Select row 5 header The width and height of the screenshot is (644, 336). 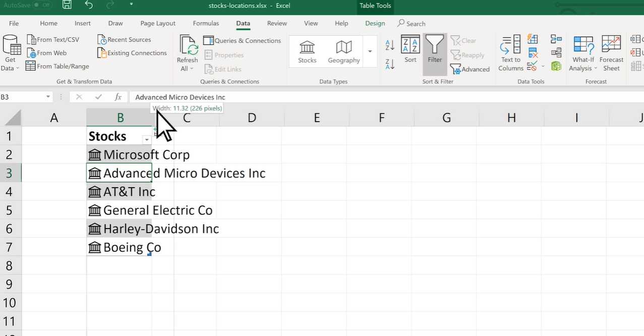(11, 210)
